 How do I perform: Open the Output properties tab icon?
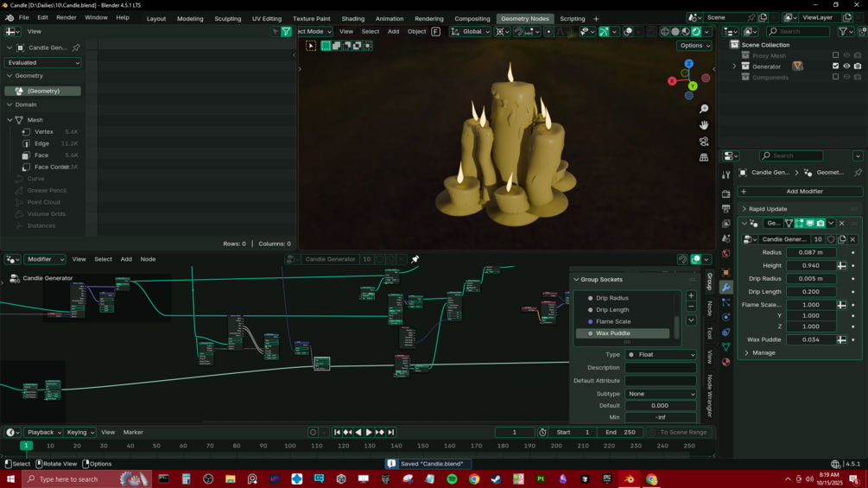point(725,209)
